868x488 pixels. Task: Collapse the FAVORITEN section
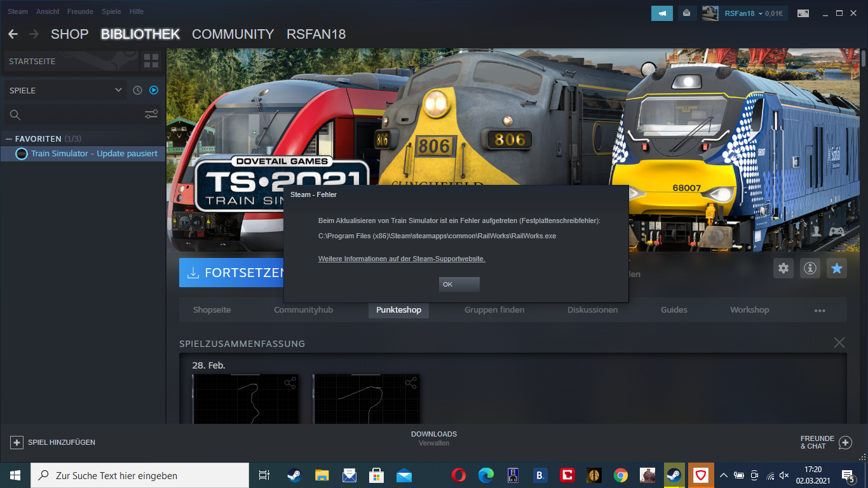[x=9, y=139]
